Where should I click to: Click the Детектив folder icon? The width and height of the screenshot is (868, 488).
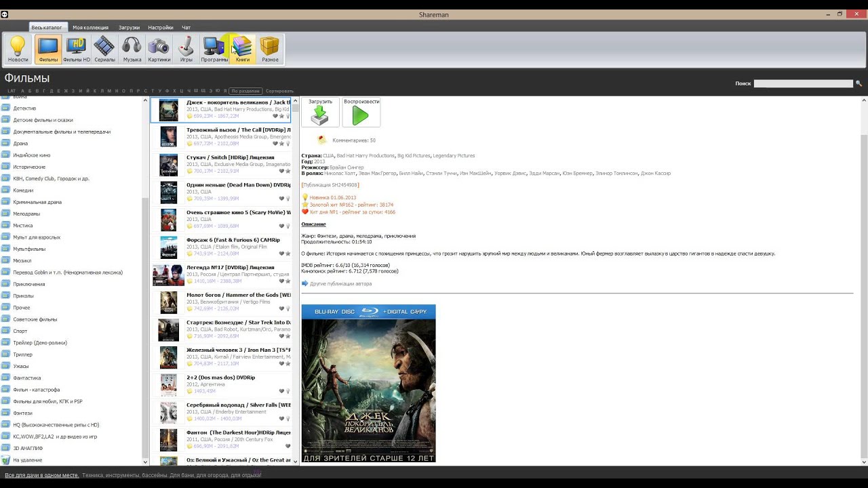[x=5, y=108]
